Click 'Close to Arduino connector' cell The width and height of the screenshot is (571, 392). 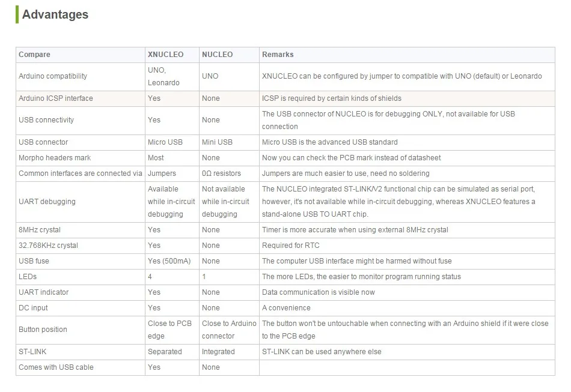[229, 330]
